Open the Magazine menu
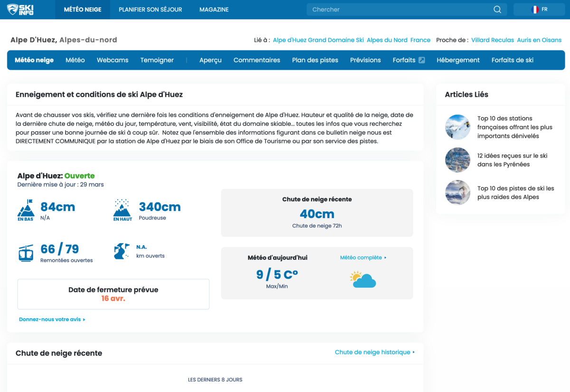This screenshot has width=570, height=392. [x=214, y=10]
